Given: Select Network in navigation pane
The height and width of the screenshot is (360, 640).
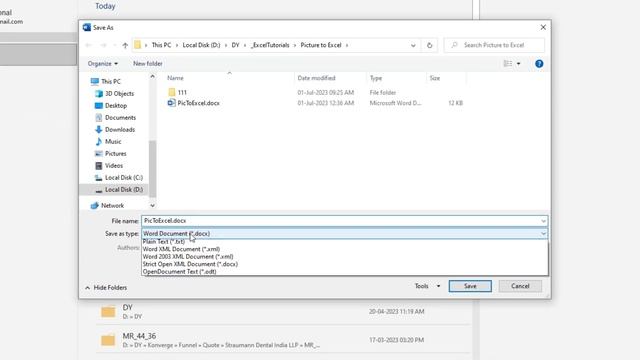Looking at the screenshot, I should [112, 206].
